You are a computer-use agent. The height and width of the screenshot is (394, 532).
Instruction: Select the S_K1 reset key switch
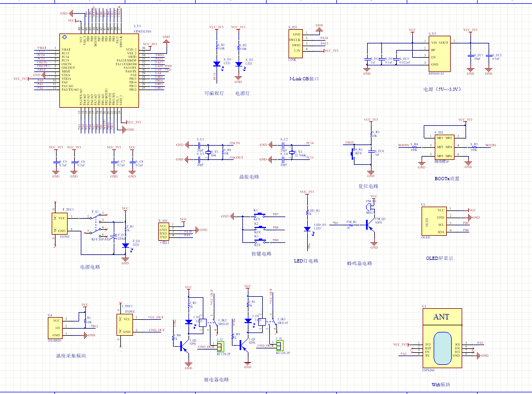point(353,154)
